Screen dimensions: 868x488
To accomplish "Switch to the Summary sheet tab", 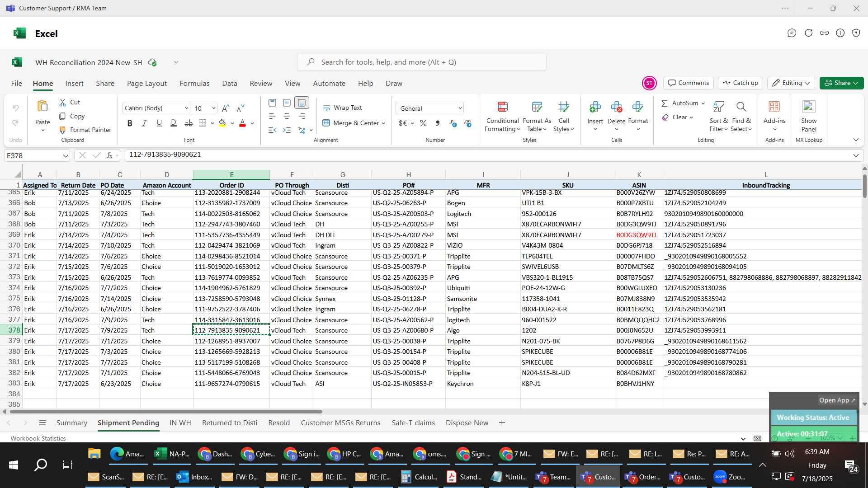I will pyautogui.click(x=71, y=423).
